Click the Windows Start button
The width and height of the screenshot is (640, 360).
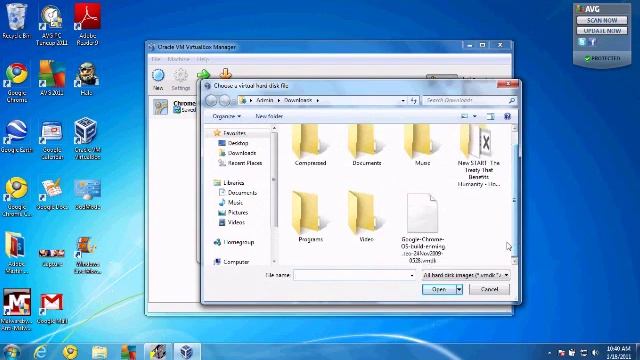pyautogui.click(x=11, y=352)
